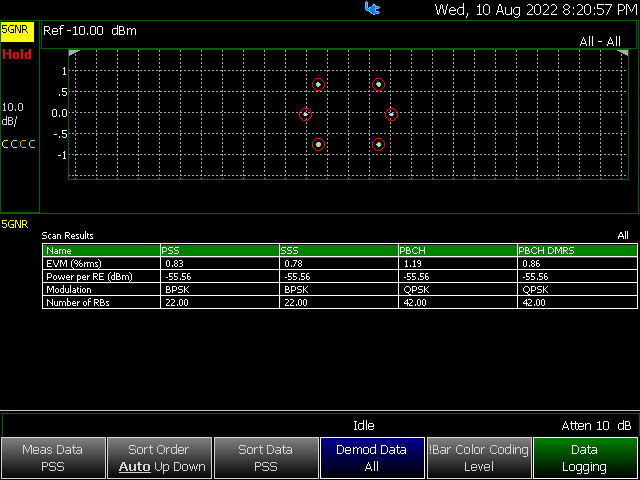Click PSS power value -55.56

(178, 277)
